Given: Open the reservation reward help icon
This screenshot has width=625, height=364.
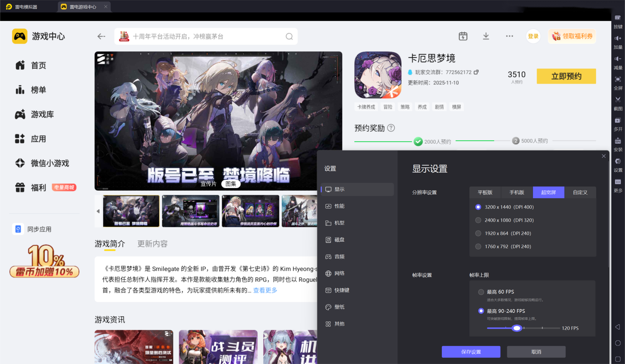Looking at the screenshot, I should pyautogui.click(x=391, y=128).
